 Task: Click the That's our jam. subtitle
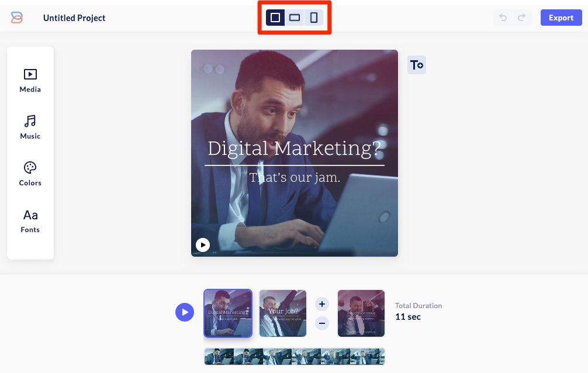(x=295, y=177)
